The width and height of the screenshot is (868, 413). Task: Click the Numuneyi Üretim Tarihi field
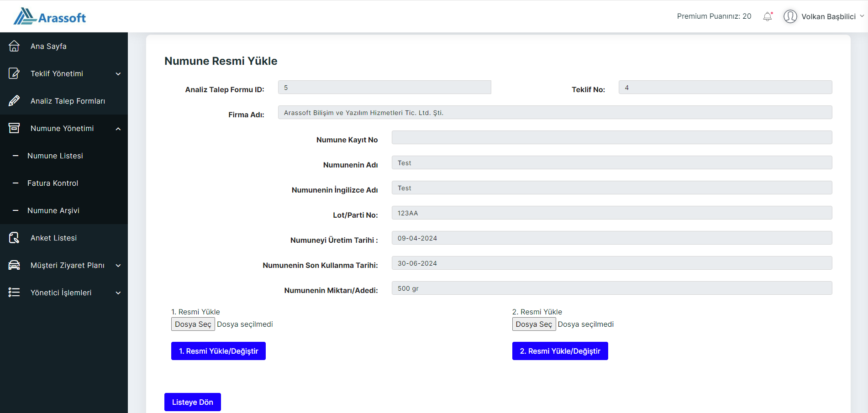tap(612, 238)
